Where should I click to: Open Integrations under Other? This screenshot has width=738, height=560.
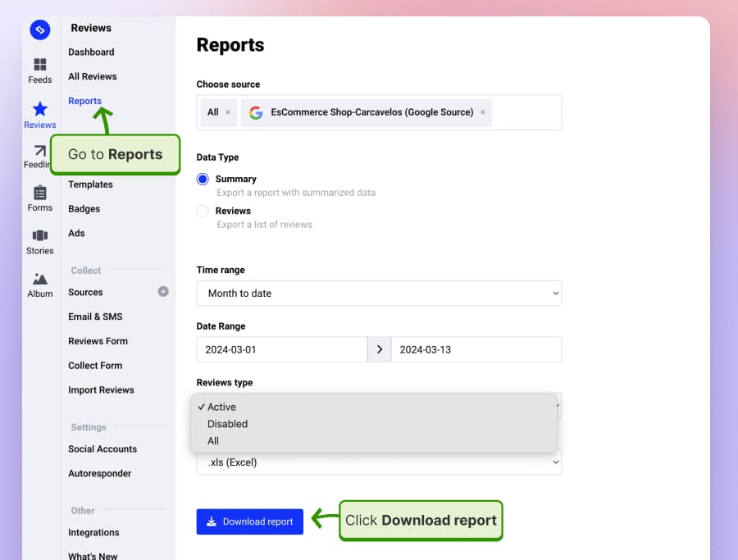click(93, 533)
